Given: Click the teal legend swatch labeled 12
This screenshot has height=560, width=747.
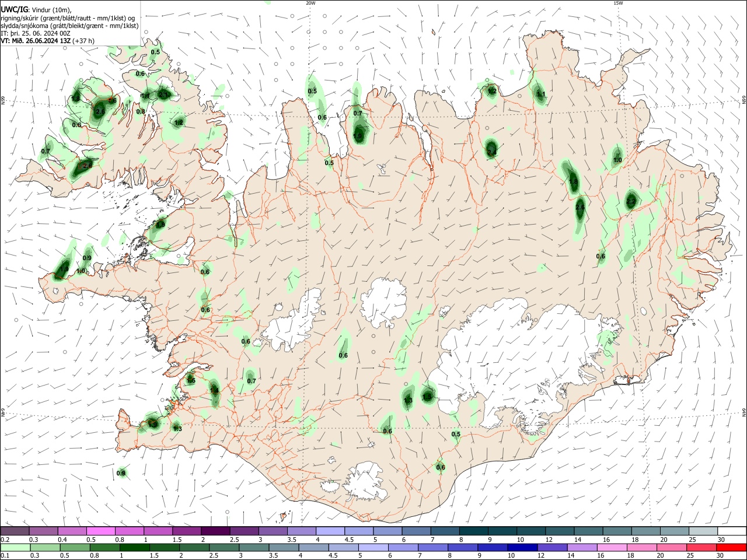Looking at the screenshot, I should tap(558, 531).
